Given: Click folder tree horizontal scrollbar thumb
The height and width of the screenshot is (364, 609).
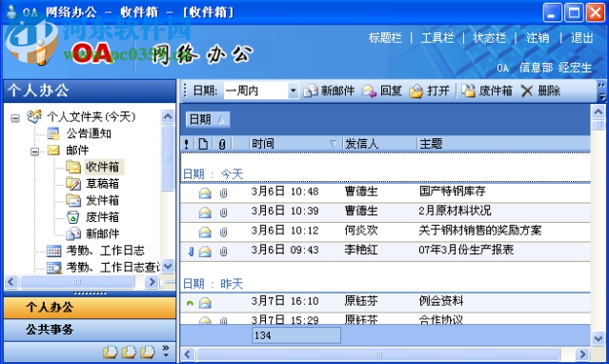Looking at the screenshot, I should (77, 282).
